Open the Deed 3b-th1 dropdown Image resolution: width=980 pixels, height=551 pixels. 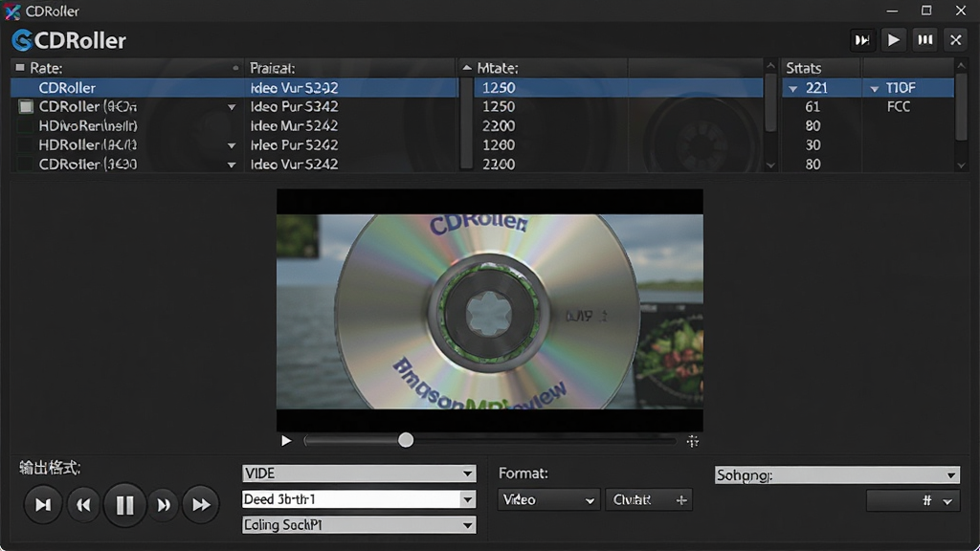tap(359, 499)
